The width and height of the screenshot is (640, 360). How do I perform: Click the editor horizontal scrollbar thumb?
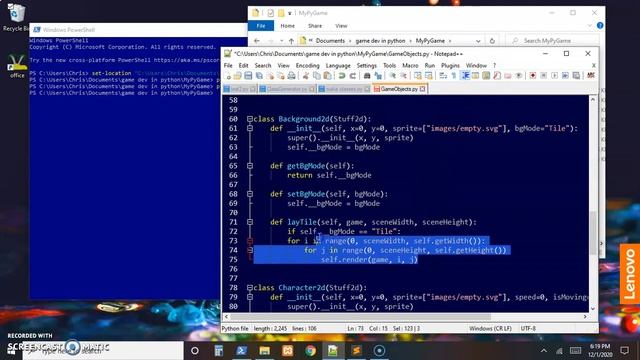(360, 317)
